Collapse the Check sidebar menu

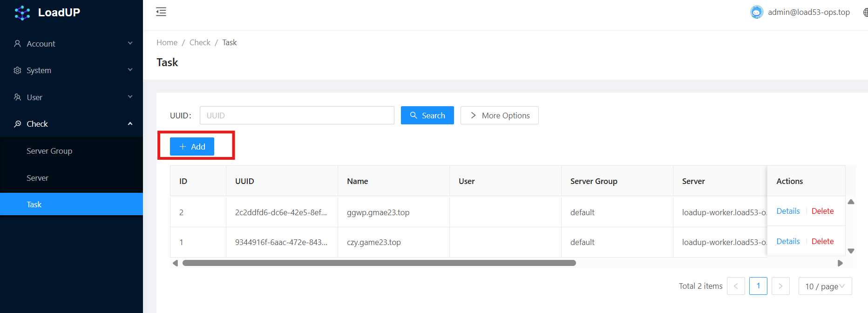(71, 124)
